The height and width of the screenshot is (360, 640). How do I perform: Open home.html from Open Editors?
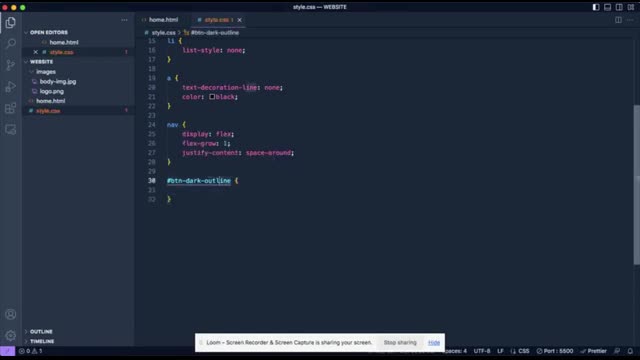(64, 42)
